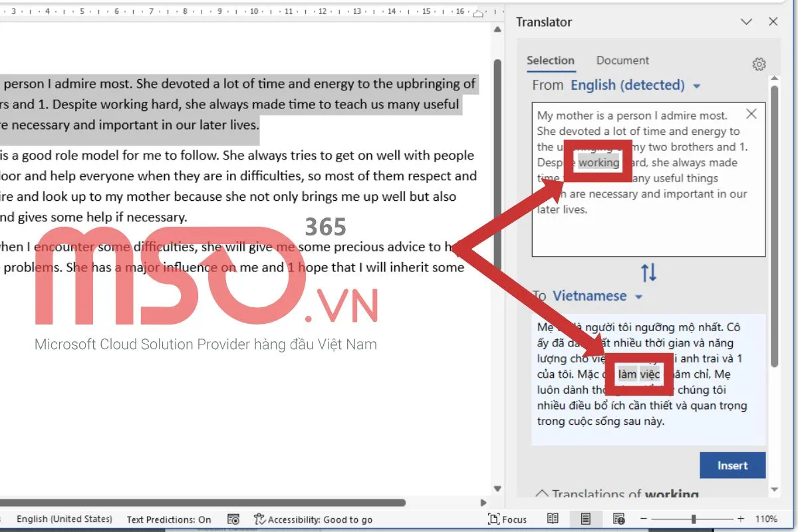Switch to Web Layout view icon
The image size is (798, 532).
[x=618, y=519]
